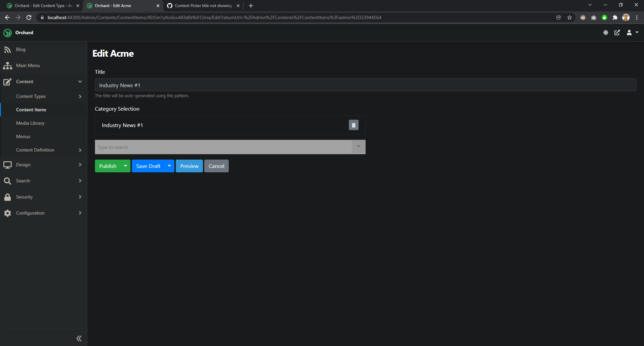Image resolution: width=644 pixels, height=346 pixels.
Task: Click the Main Menu sitemap icon
Action: tap(7, 66)
